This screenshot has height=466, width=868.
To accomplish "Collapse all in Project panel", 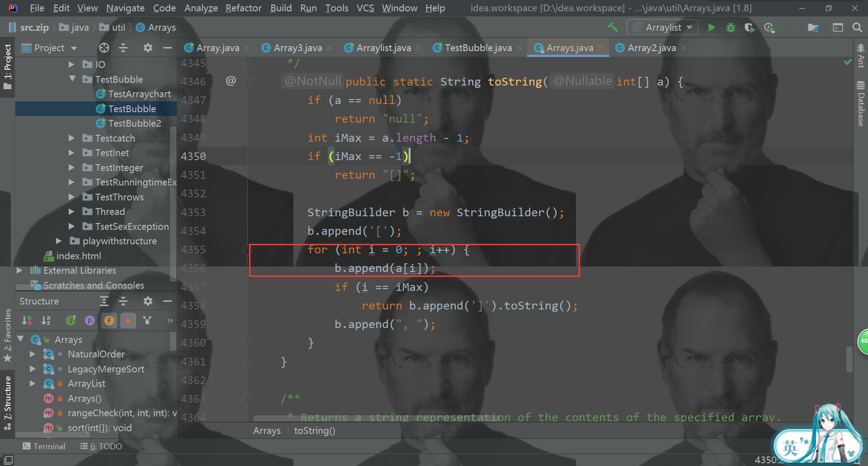I will click(x=123, y=48).
